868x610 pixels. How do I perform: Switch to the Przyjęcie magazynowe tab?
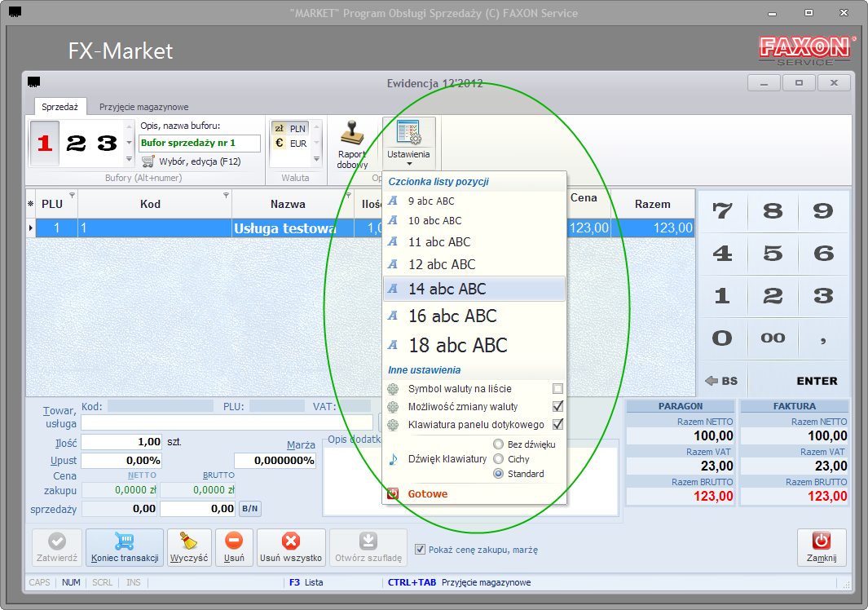click(x=144, y=107)
